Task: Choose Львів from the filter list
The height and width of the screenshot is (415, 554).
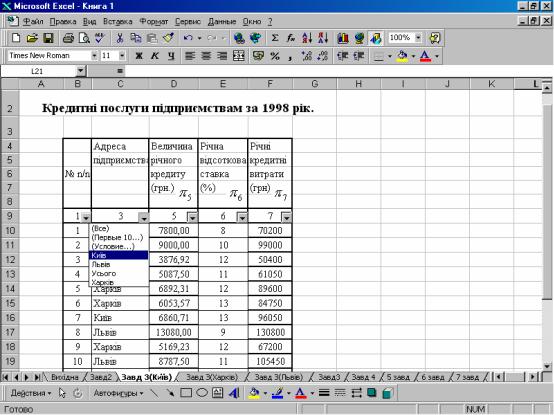Action: [119, 265]
